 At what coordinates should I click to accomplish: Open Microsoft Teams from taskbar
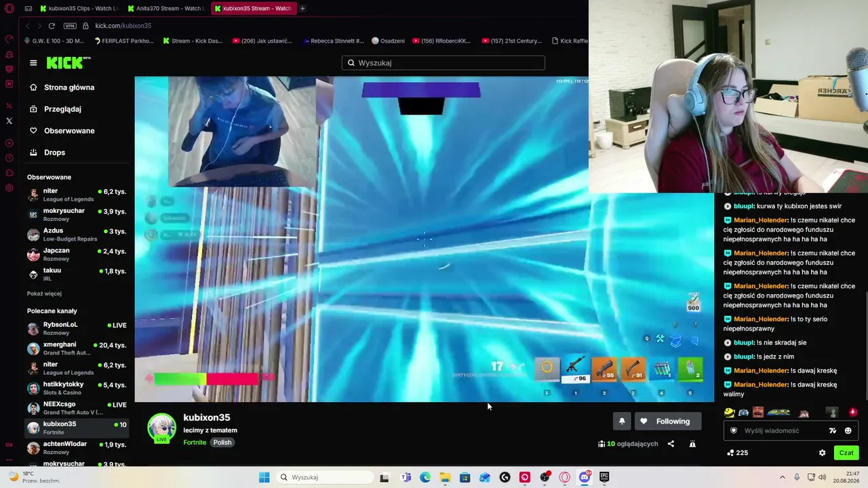tap(406, 477)
